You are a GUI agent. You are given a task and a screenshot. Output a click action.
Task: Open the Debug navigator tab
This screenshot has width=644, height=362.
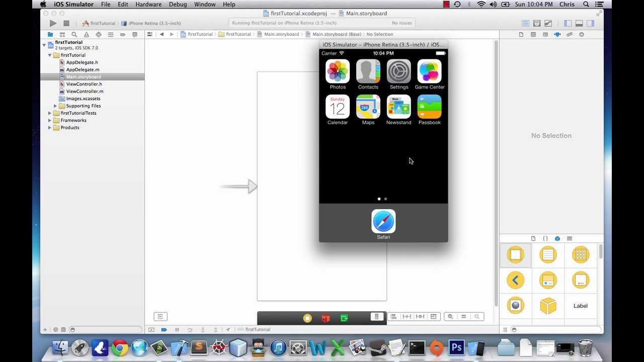[x=111, y=34]
